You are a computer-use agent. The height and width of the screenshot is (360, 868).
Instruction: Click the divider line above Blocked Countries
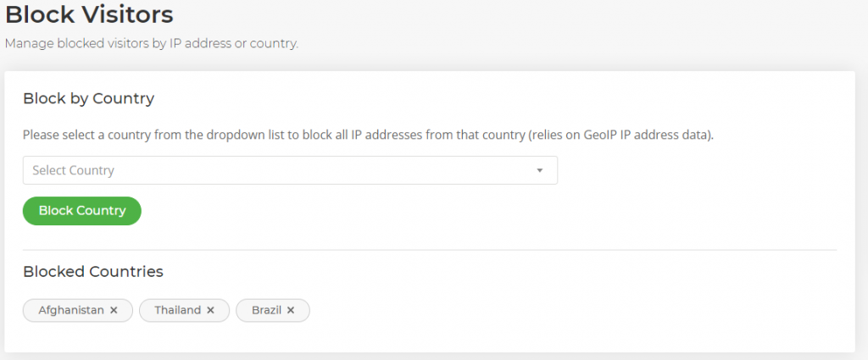[430, 250]
